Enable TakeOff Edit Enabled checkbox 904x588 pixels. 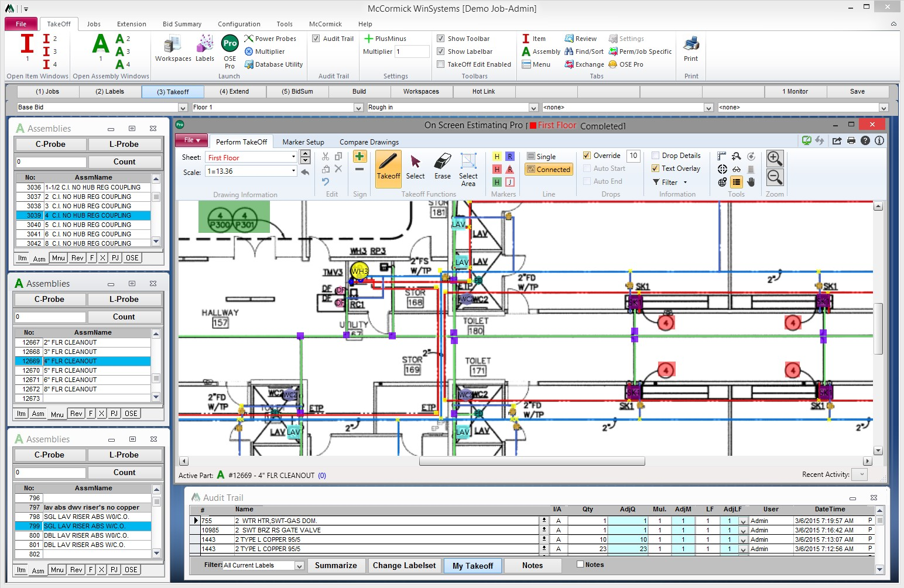point(441,64)
